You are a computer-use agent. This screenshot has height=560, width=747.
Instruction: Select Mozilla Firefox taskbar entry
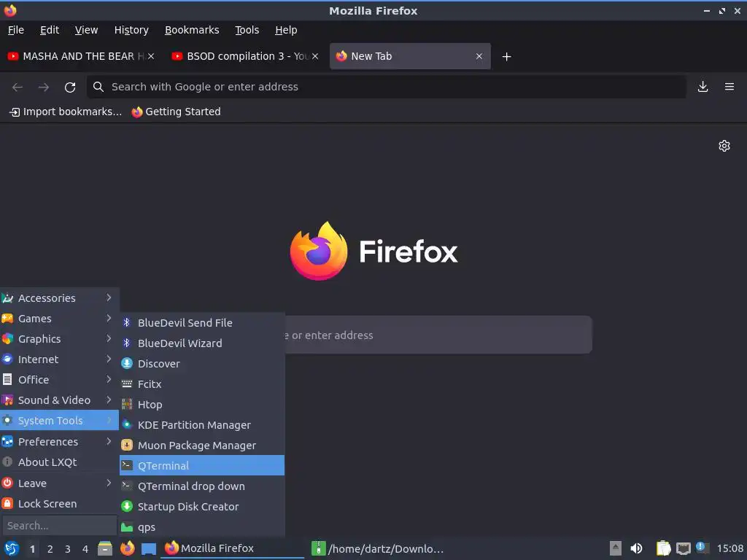click(x=232, y=548)
